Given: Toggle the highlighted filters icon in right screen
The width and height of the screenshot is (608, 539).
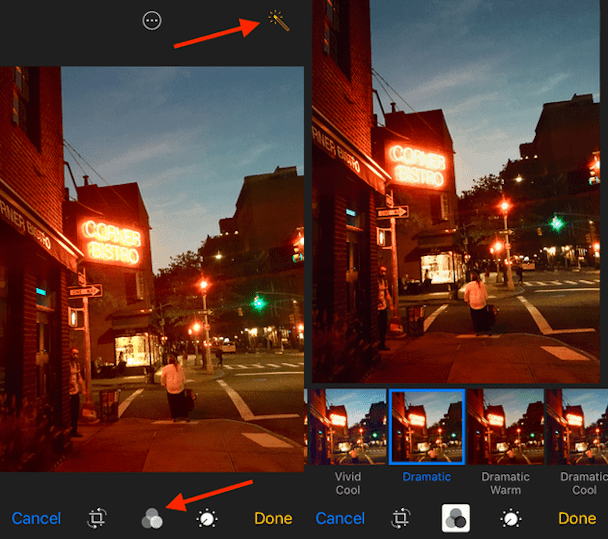Looking at the screenshot, I should pyautogui.click(x=456, y=518).
